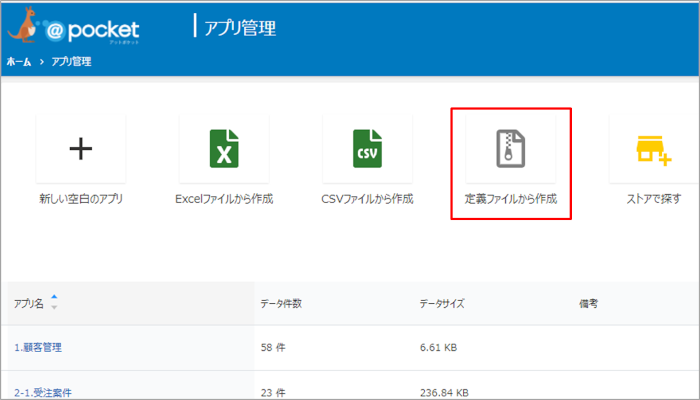This screenshot has width=700, height=400.
Task: Click the green Excel file icon
Action: [x=224, y=149]
